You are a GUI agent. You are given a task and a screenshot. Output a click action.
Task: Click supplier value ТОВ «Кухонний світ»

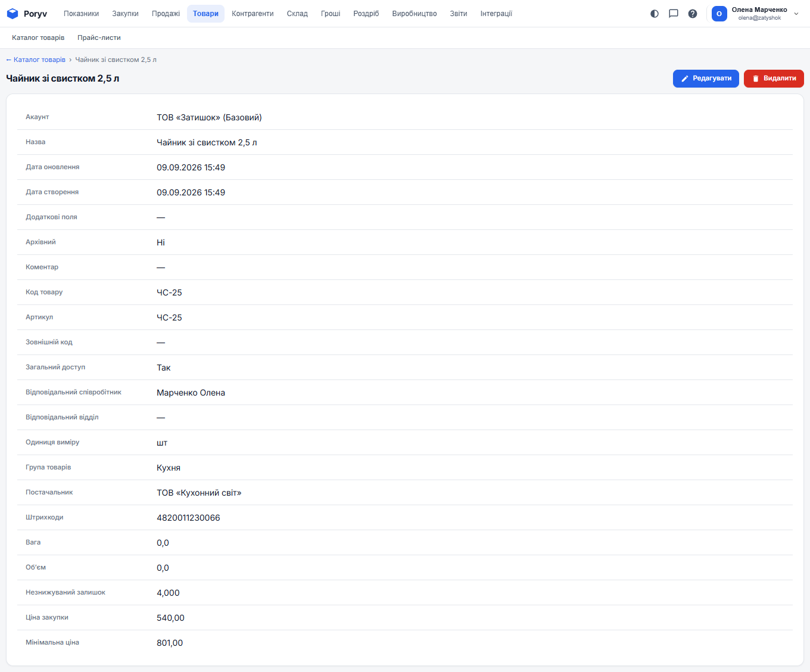click(x=199, y=493)
